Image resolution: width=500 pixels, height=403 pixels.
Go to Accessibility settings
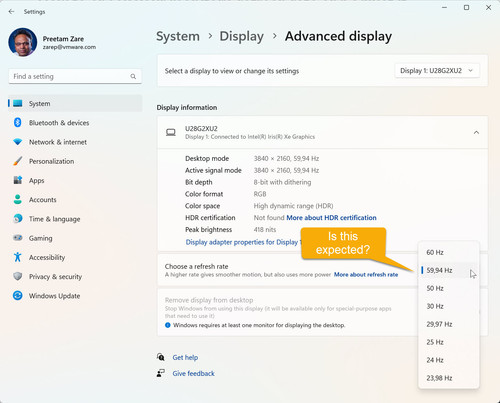75,257
